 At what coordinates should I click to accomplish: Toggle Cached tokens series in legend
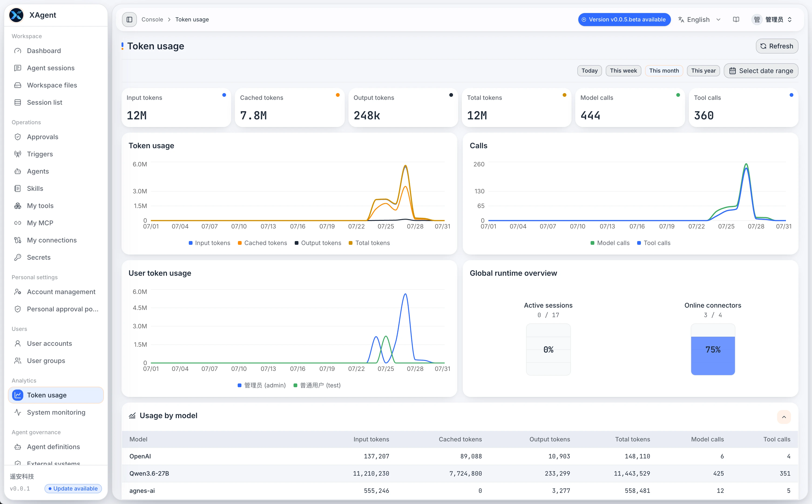262,243
